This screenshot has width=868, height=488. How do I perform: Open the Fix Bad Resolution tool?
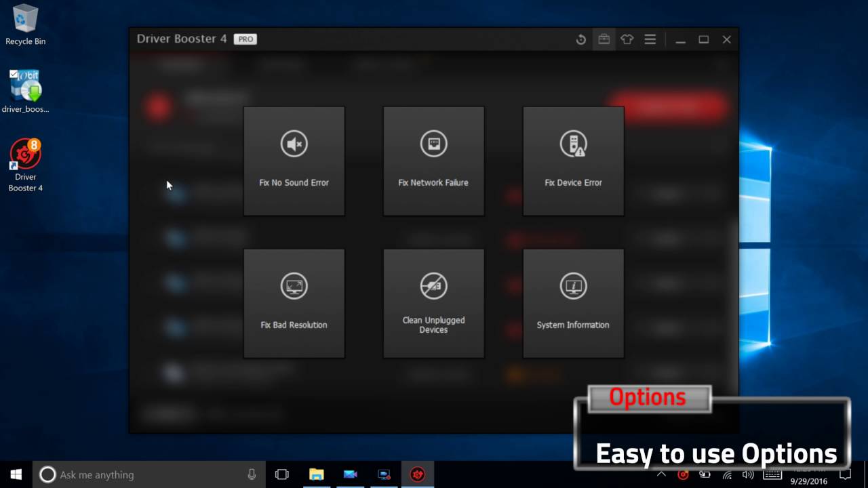(x=294, y=304)
